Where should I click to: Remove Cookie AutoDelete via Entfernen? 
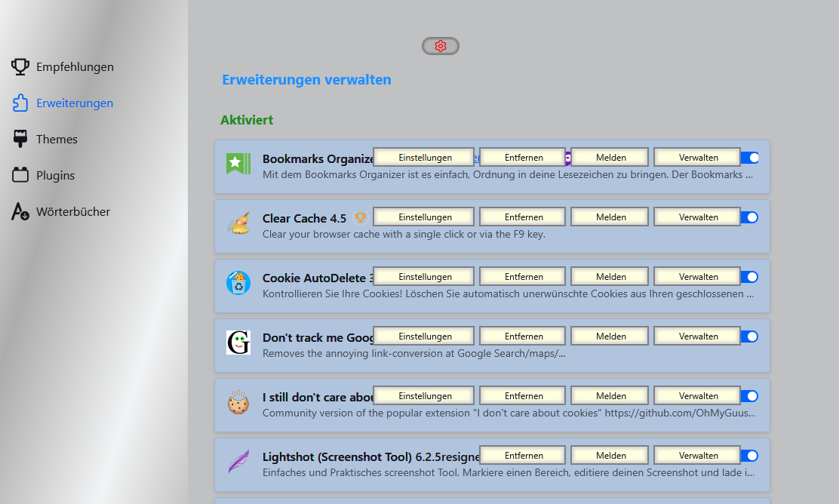point(522,277)
